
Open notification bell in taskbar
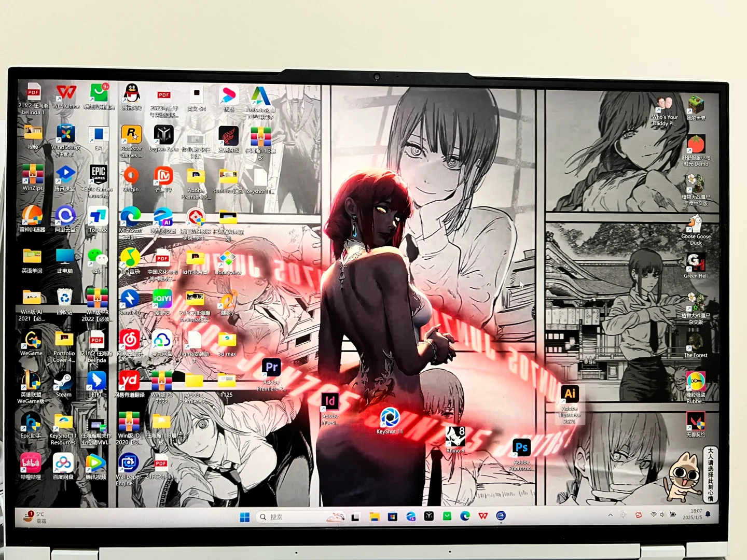point(708,514)
